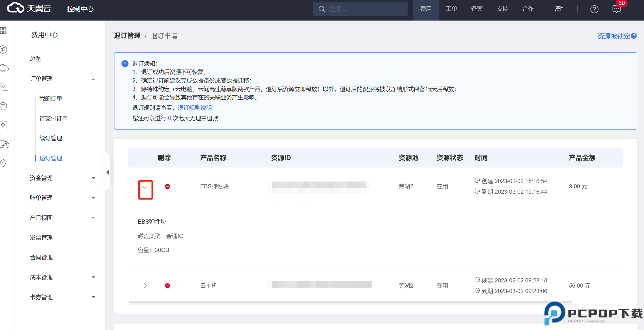Screen dimensions: 644x330
Task: Collapse the left navigation panel arrow
Action: tap(108, 172)
